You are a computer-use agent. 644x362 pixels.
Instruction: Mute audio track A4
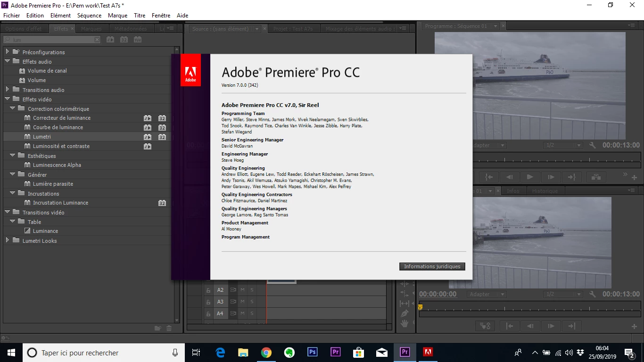tap(242, 313)
